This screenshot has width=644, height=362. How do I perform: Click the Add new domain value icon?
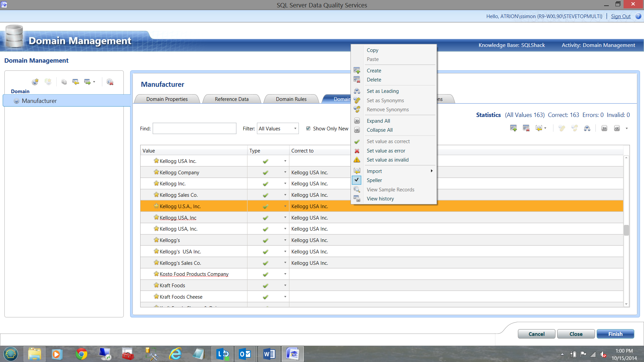coord(513,128)
